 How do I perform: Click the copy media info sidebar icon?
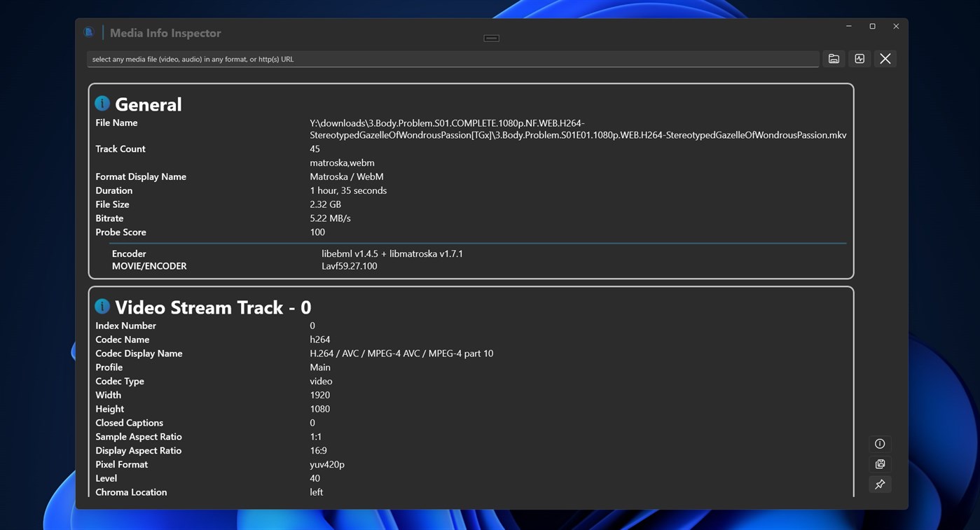[x=879, y=463]
